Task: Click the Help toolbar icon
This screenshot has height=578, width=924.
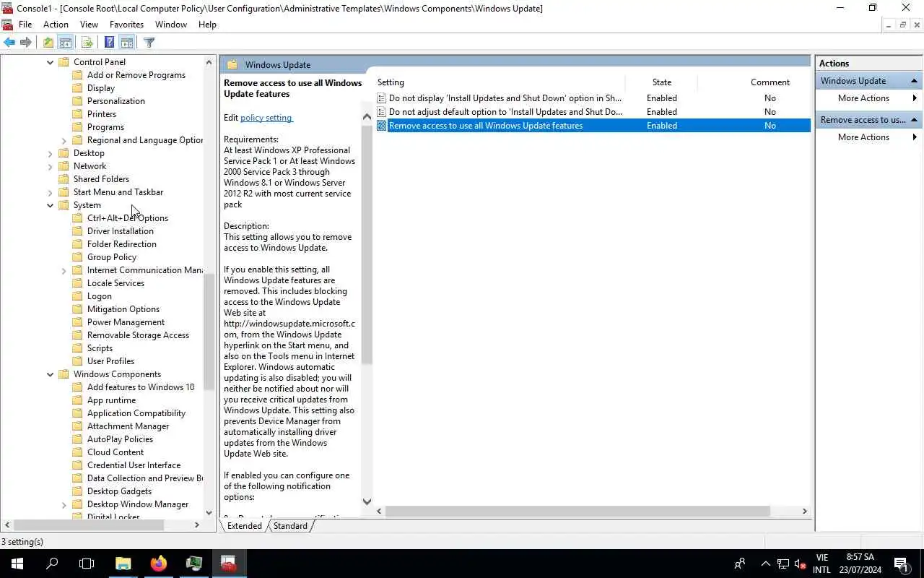Action: click(x=109, y=43)
